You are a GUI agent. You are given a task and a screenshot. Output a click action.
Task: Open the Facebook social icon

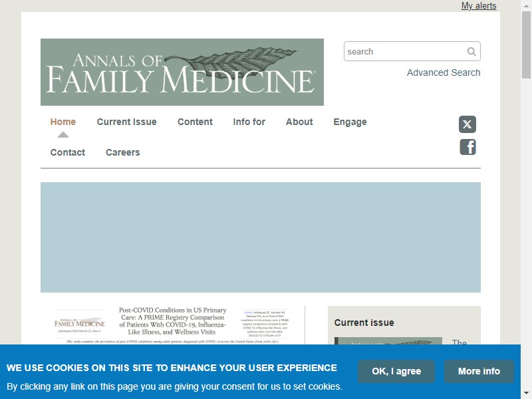468,147
